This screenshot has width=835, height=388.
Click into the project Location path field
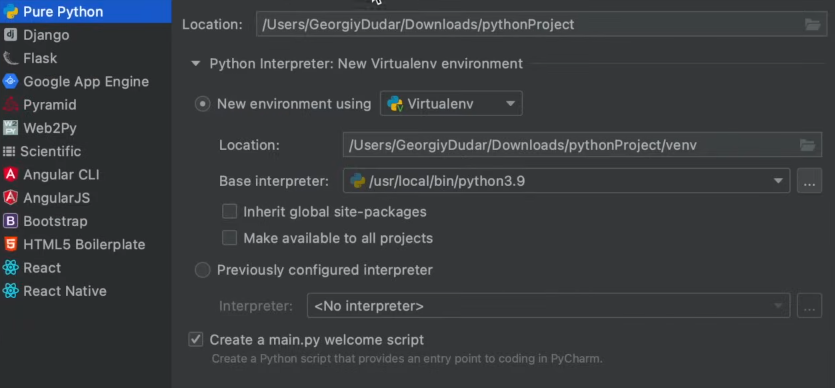tap(542, 24)
